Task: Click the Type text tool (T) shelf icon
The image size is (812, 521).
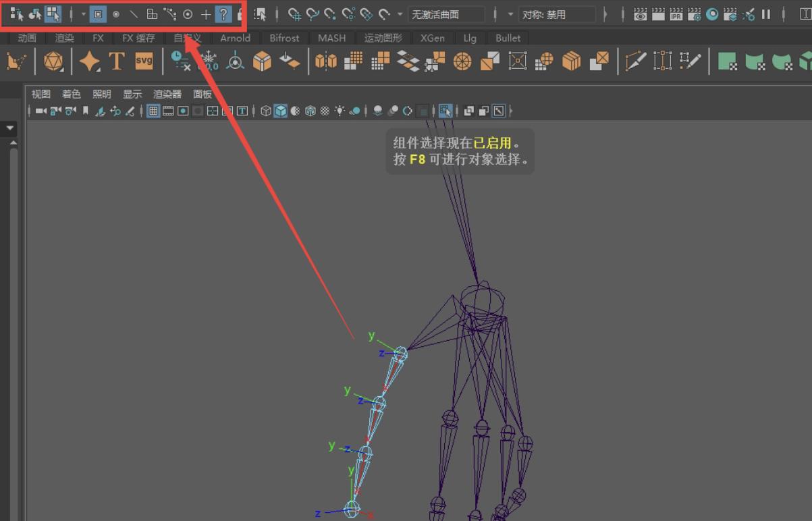Action: pos(117,61)
